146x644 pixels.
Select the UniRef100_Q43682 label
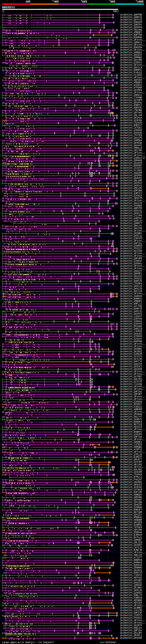tap(131, 352)
